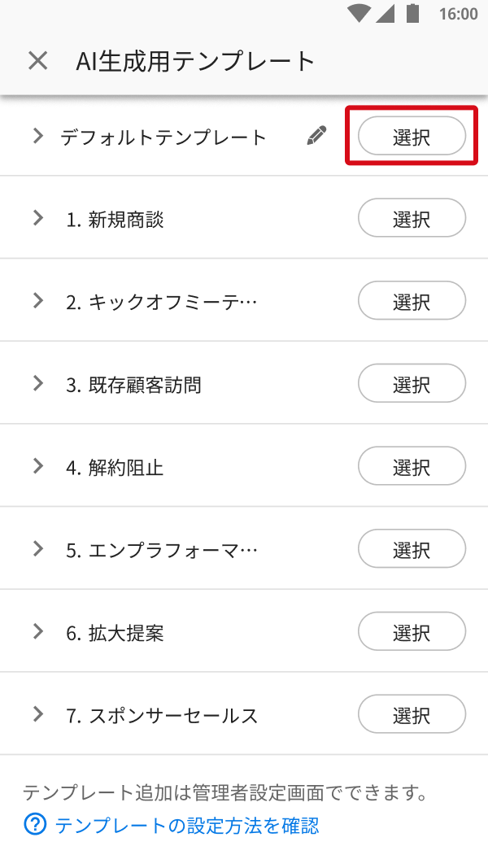The width and height of the screenshot is (488, 868).
Task: Tap the 7. スポンサーセールス label
Action: 162,716
